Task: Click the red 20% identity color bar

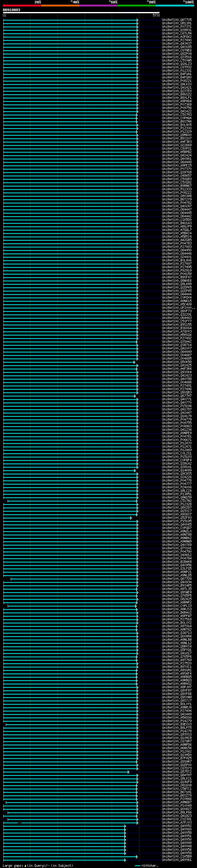Action: pyautogui.click(x=22, y=6)
